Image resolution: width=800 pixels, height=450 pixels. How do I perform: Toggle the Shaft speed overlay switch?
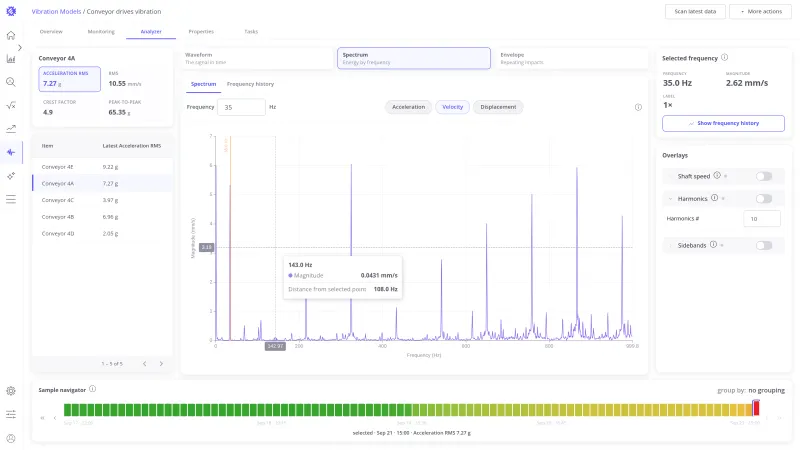(x=764, y=177)
